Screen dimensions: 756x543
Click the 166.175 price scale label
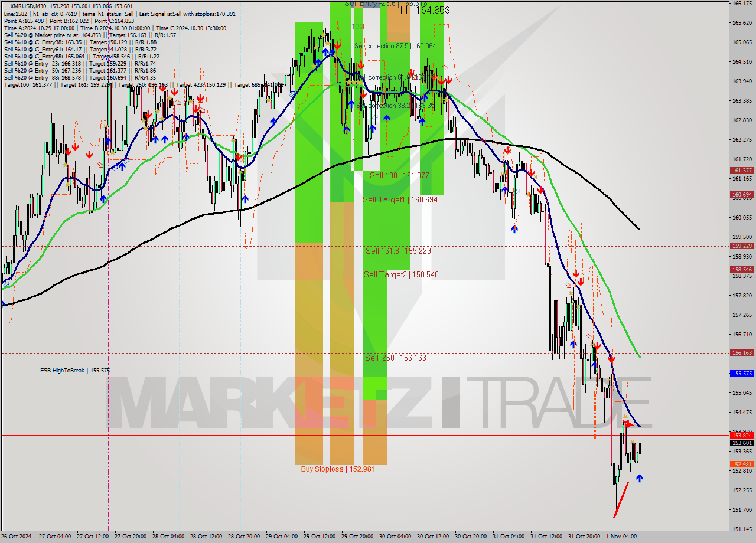click(742, 4)
